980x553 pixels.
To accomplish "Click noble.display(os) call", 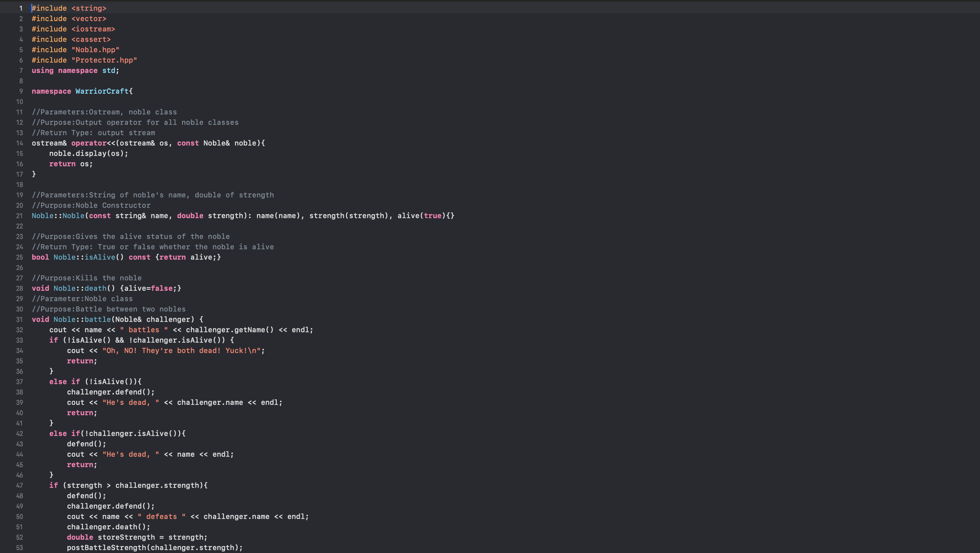I will pos(88,153).
